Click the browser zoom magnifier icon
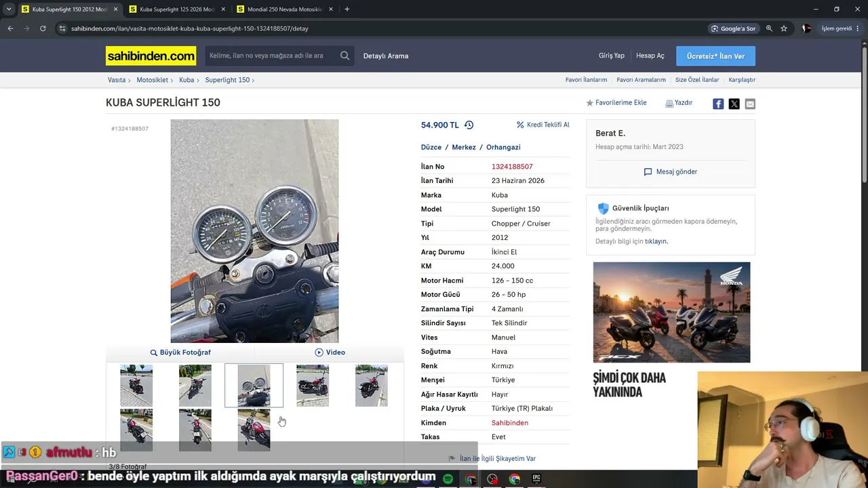The height and width of the screenshot is (488, 868). [769, 28]
